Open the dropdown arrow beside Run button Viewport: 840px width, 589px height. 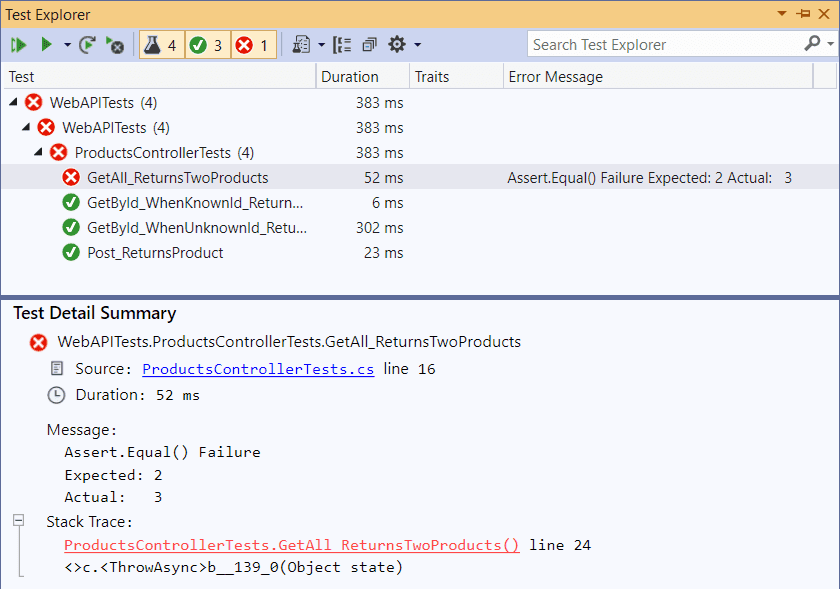point(67,45)
